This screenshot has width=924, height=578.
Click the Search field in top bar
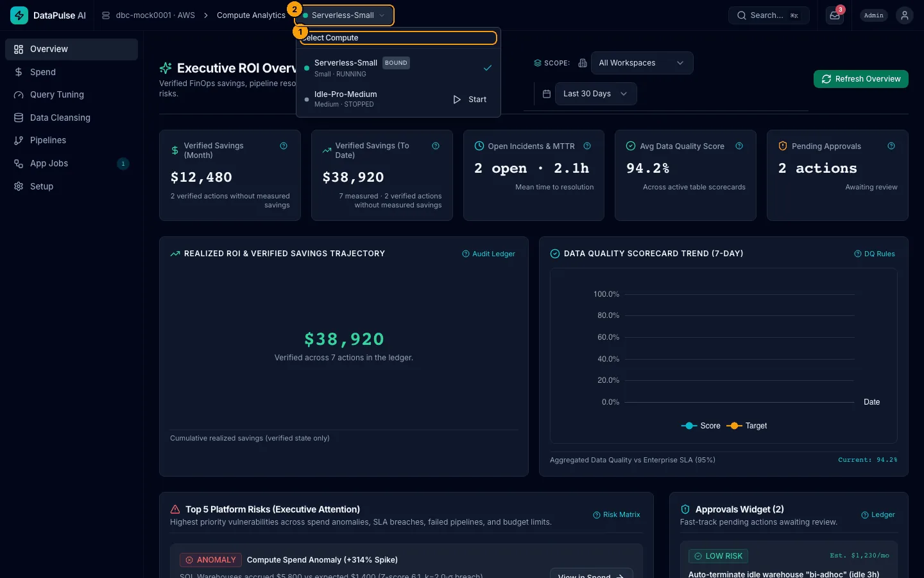769,15
